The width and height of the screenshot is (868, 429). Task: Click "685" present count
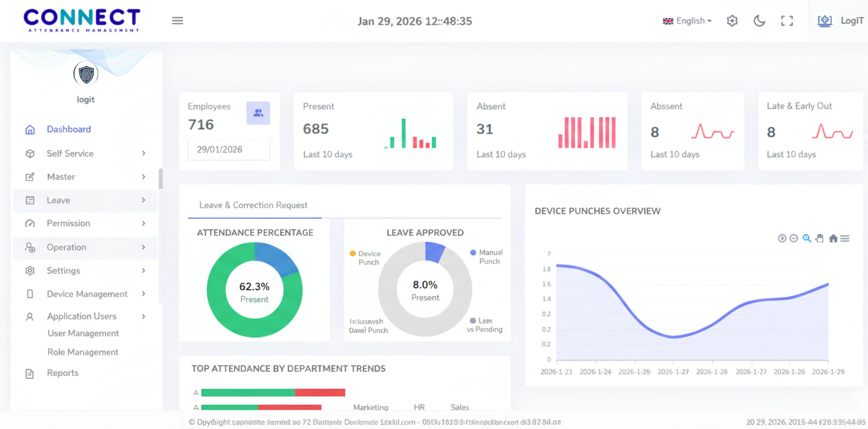coord(316,129)
